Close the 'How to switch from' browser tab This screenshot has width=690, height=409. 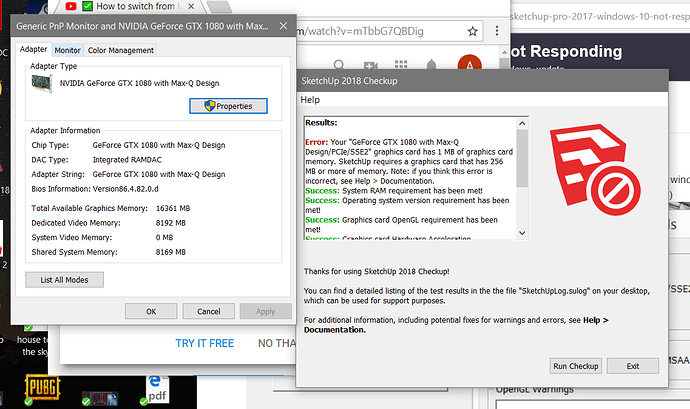click(191, 7)
